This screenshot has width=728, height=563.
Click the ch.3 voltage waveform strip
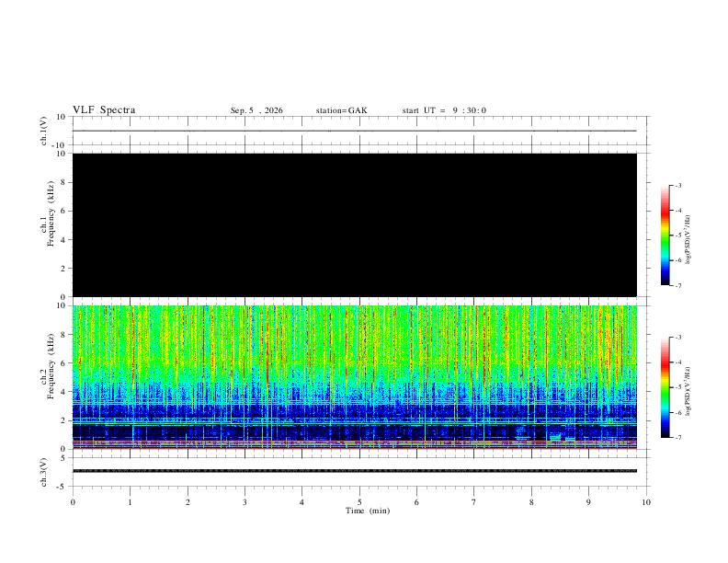(x=355, y=472)
